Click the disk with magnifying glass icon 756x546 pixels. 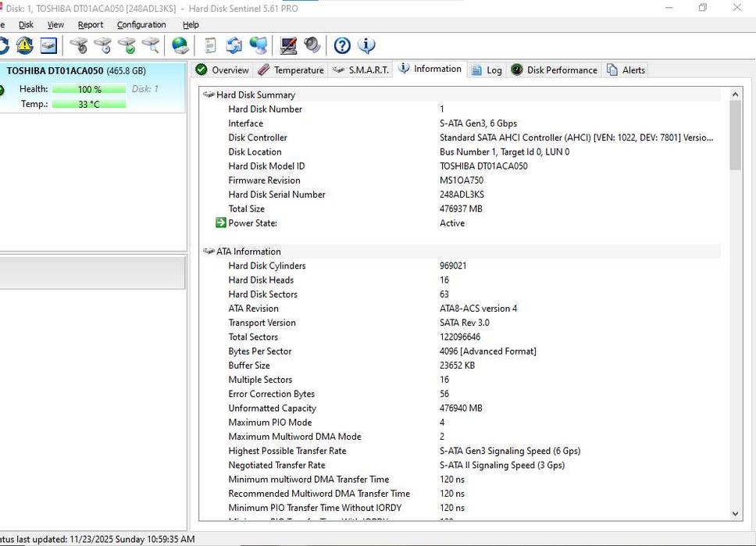tap(151, 45)
